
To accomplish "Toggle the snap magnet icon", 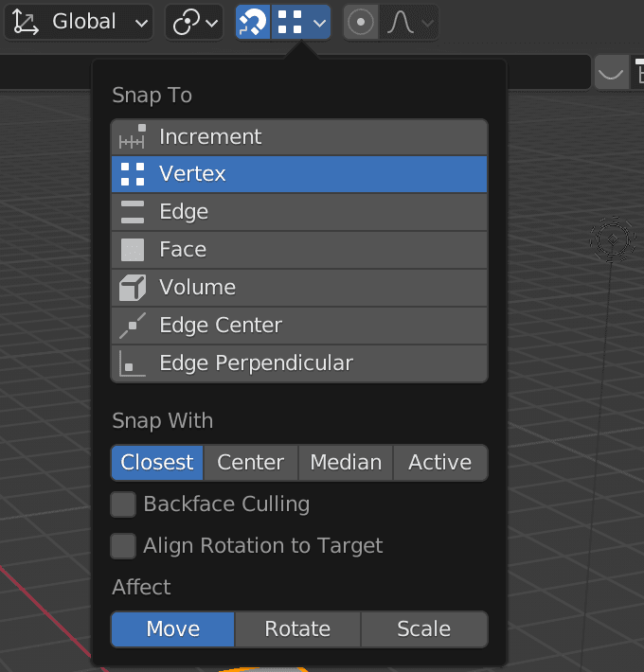I will (x=253, y=22).
